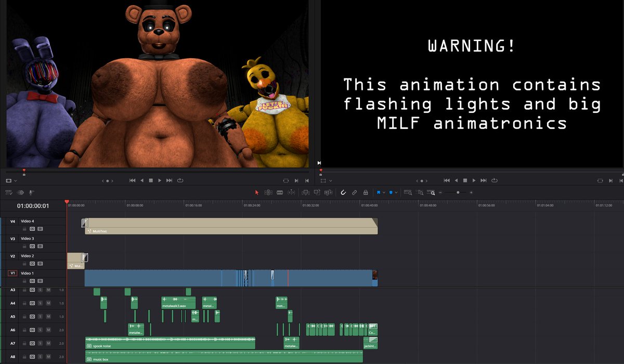Click the source viewer jog wheel control

tap(108, 180)
